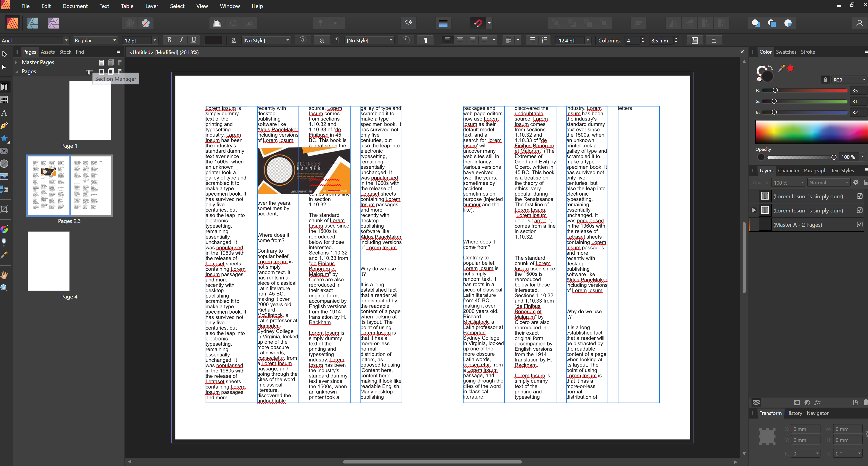
Task: Switch to the Swatches panel
Action: (x=786, y=52)
